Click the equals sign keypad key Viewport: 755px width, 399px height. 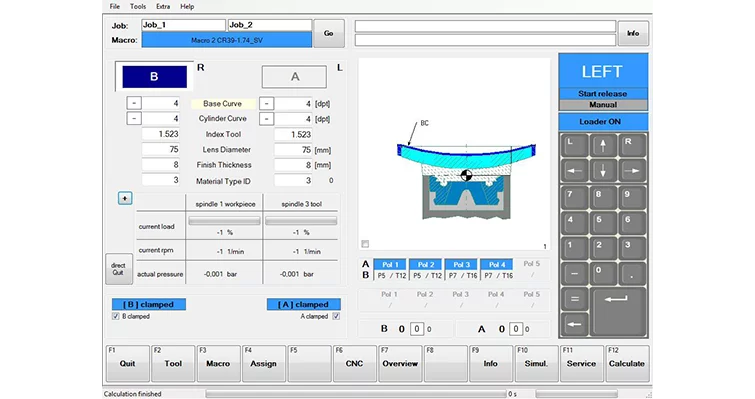574,299
